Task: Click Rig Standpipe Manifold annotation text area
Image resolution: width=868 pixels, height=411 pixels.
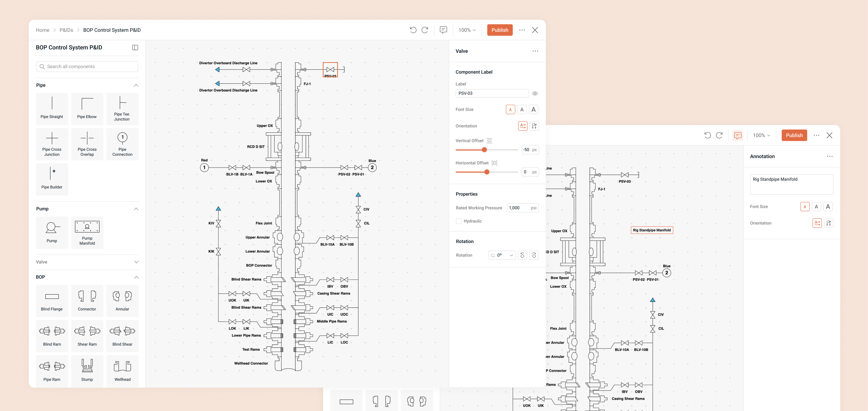Action: [791, 184]
